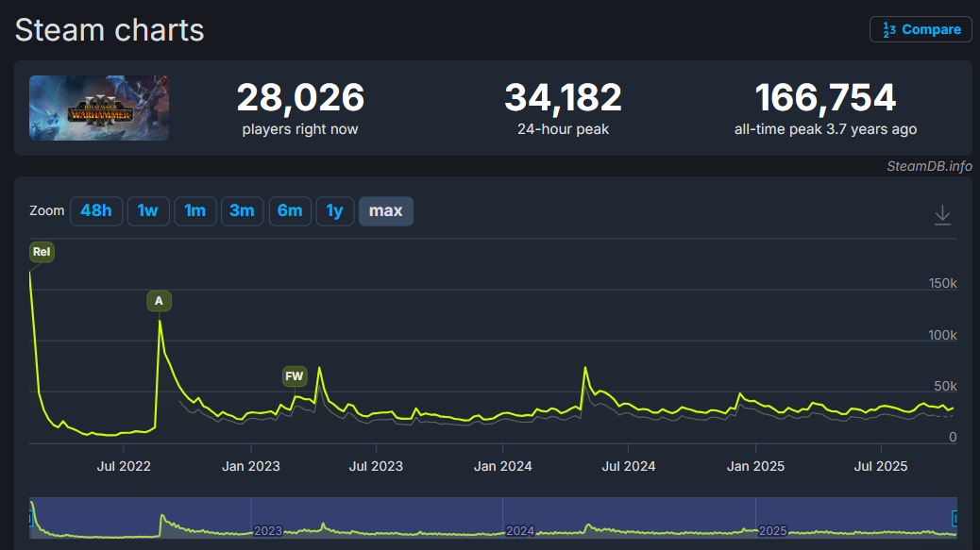Viewport: 980px width, 550px height.
Task: Set chart zoom to 1w
Action: (x=148, y=211)
